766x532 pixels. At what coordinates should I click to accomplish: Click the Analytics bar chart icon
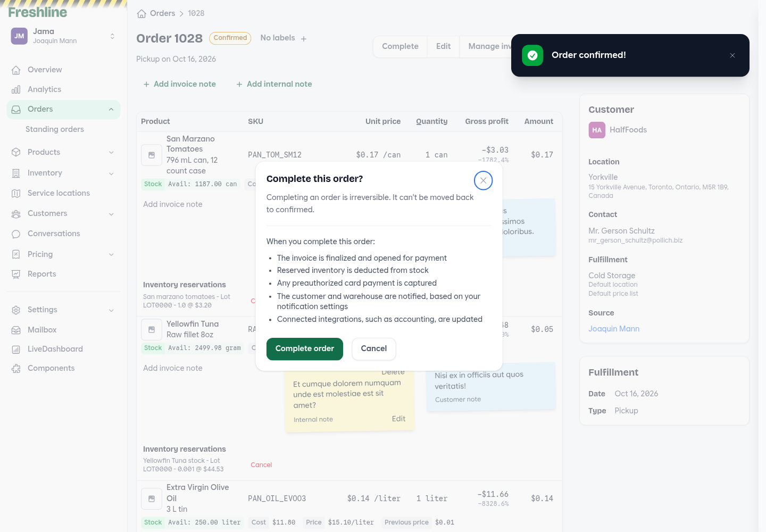(16, 89)
